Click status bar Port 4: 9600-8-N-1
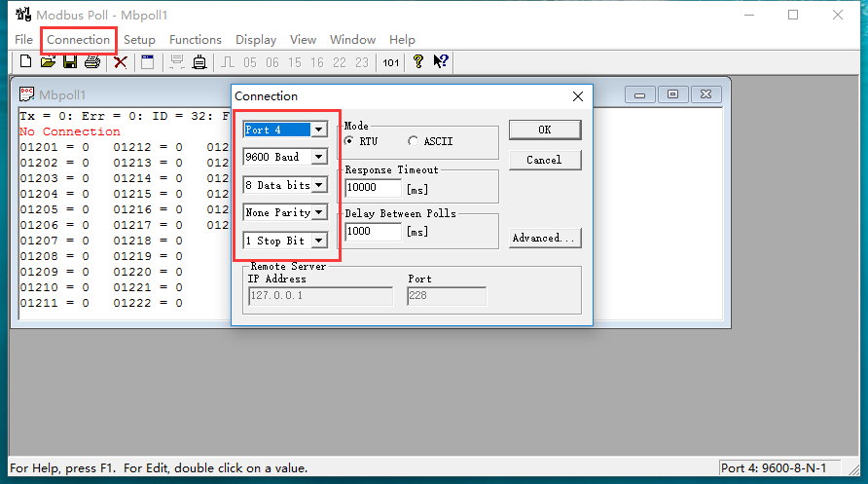Viewport: 868px width, 484px height. point(774,468)
